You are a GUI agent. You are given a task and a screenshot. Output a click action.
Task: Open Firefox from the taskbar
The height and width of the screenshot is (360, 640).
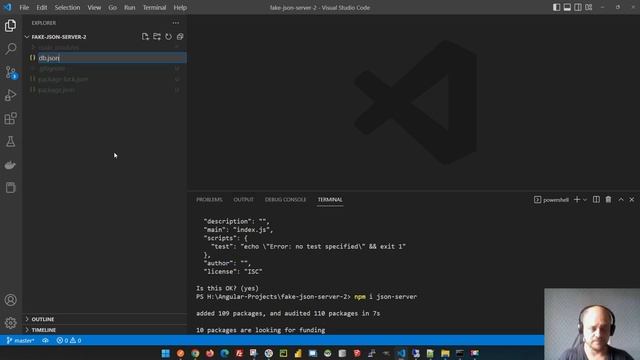(x=210, y=353)
